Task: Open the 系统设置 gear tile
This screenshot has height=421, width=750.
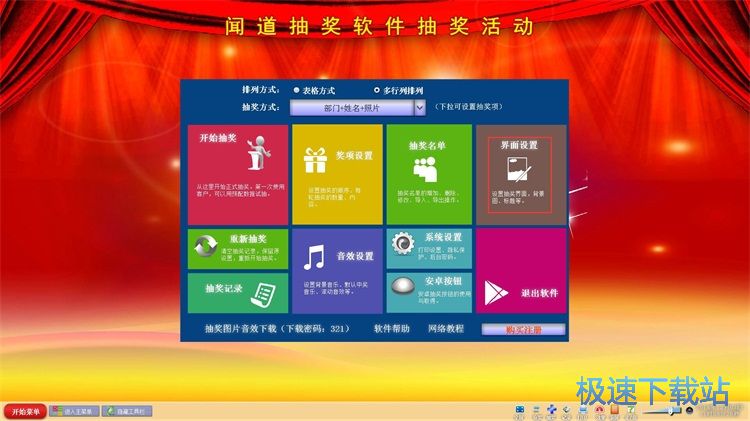Action: pyautogui.click(x=429, y=249)
